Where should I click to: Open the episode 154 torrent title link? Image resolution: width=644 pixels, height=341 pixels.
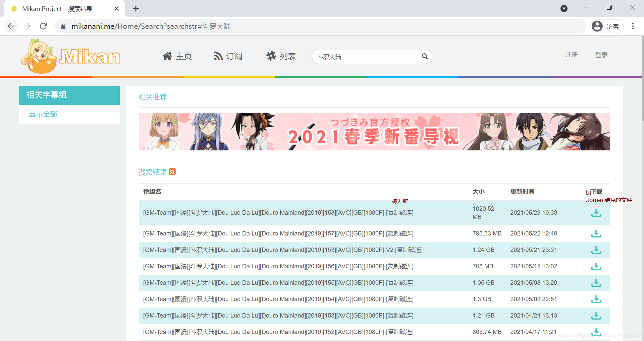coord(264,299)
